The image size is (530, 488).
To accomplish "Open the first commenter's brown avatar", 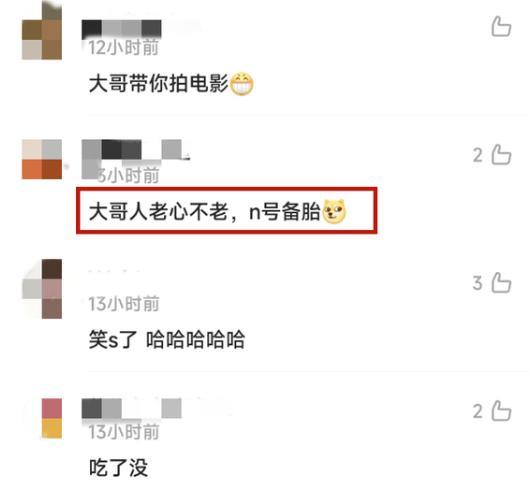I will click(x=42, y=31).
